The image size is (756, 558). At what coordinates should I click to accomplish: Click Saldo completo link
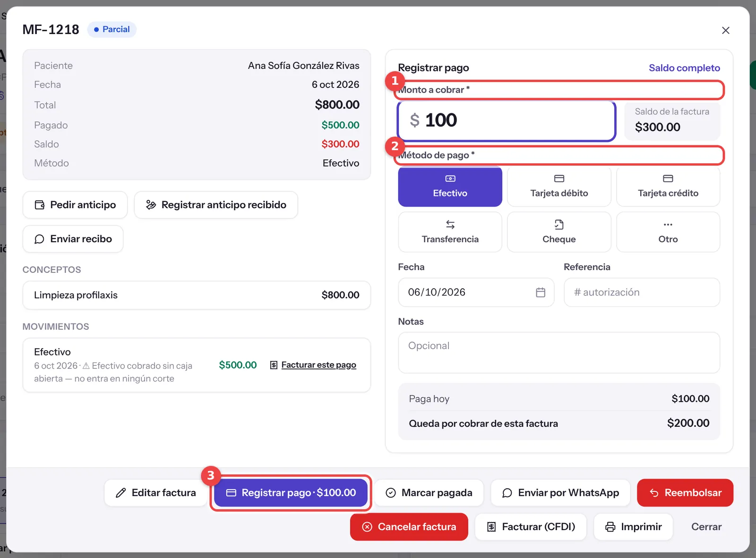coord(684,68)
